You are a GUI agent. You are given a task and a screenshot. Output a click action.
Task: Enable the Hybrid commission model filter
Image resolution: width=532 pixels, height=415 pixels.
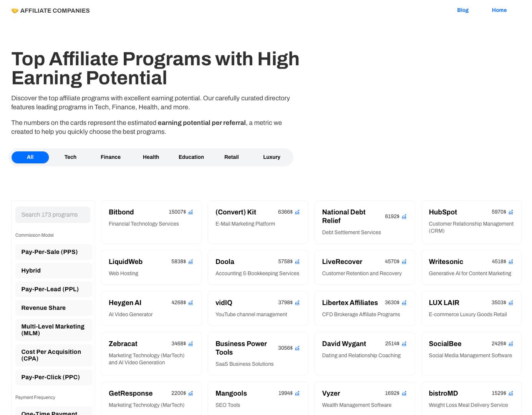tap(54, 271)
